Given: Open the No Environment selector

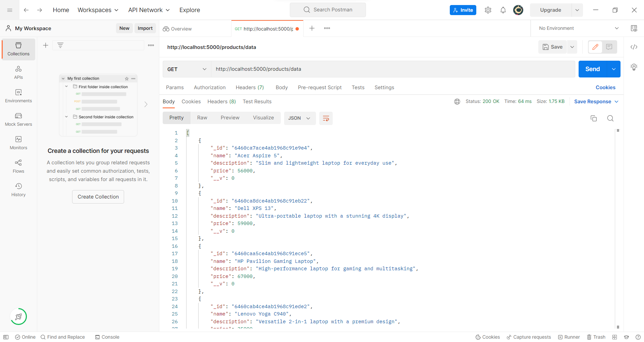Looking at the screenshot, I should click(579, 28).
